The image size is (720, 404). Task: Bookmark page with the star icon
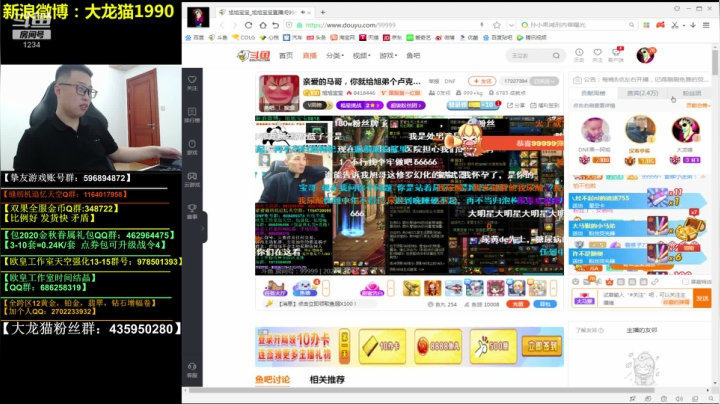496,25
